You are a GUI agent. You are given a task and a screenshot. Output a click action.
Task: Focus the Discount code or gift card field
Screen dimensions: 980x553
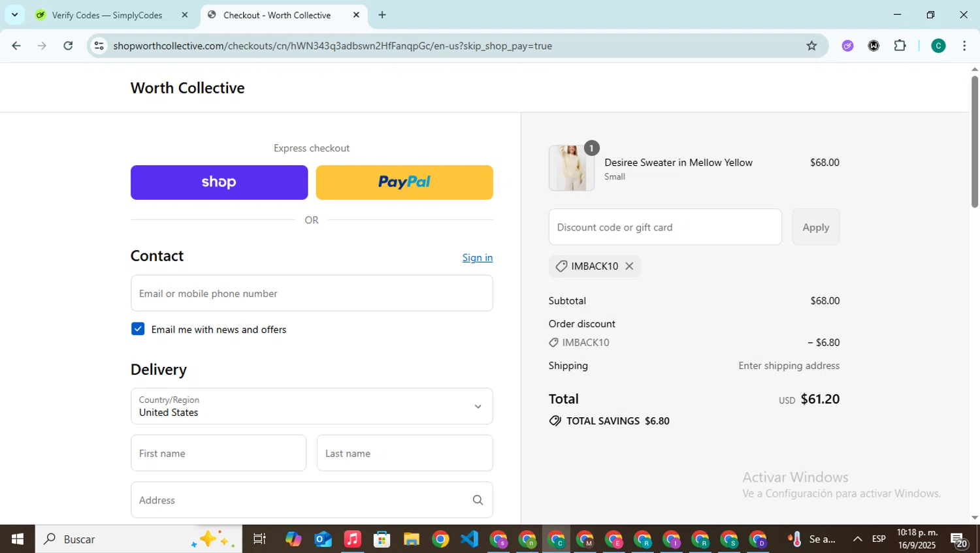665,227
